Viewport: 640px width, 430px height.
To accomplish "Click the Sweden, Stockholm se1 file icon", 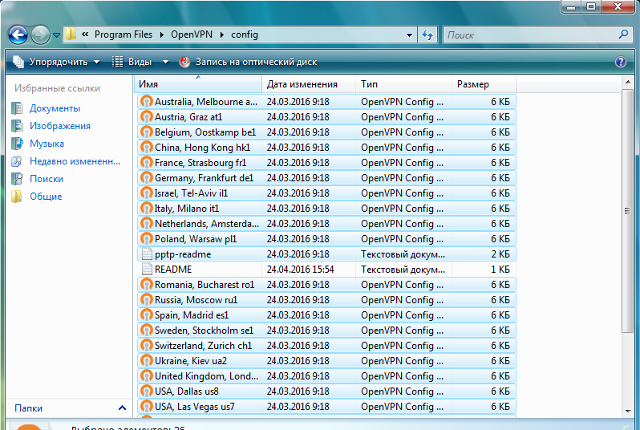I will coord(146,330).
